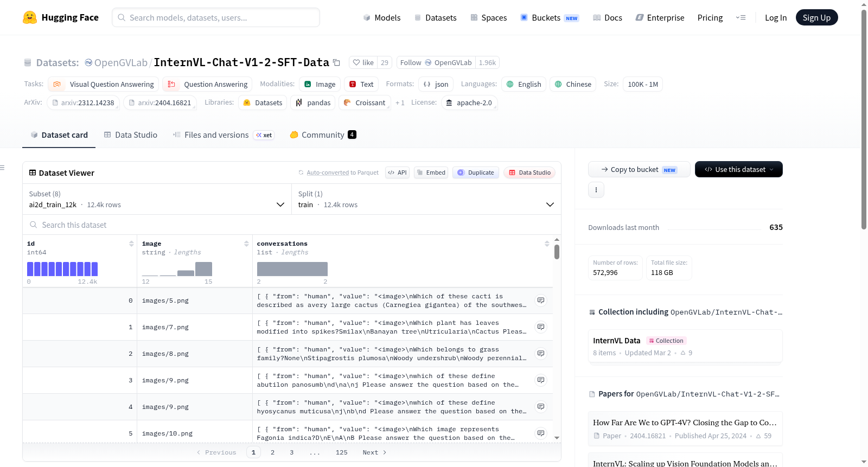
Task: Filter by Text modality tag
Action: pyautogui.click(x=361, y=84)
